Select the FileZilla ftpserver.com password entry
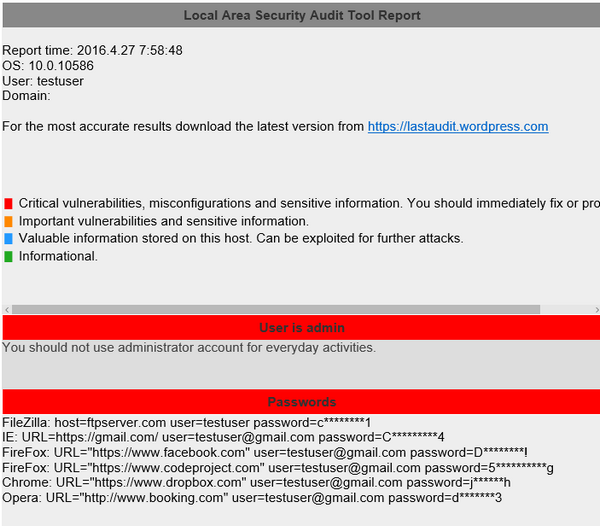The width and height of the screenshot is (600, 526). click(x=187, y=422)
